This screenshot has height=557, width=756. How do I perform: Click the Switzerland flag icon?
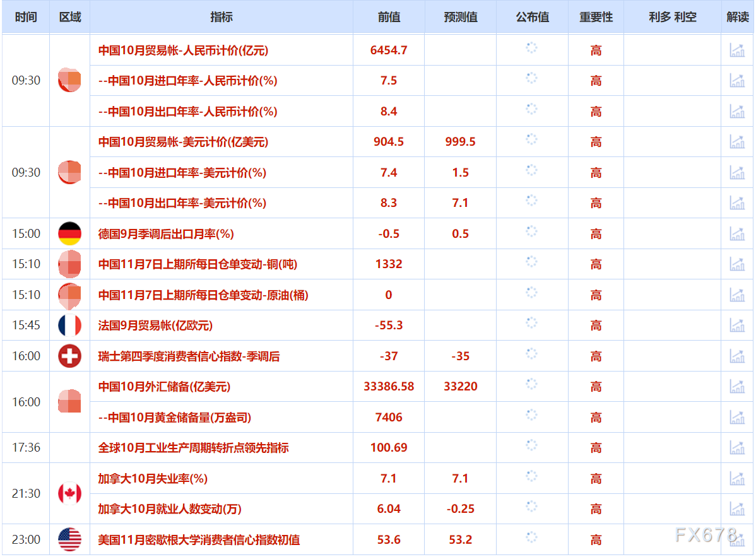[x=69, y=356]
